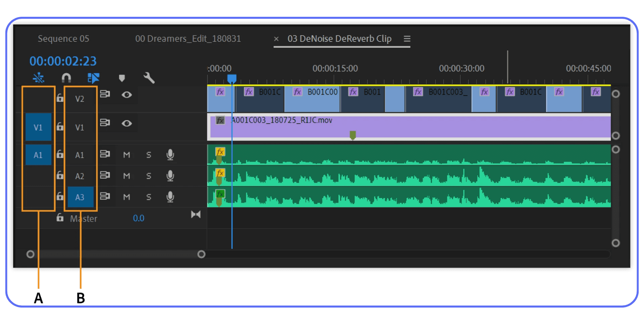Add a marker at the playhead
The width and height of the screenshot is (644, 323).
122,78
